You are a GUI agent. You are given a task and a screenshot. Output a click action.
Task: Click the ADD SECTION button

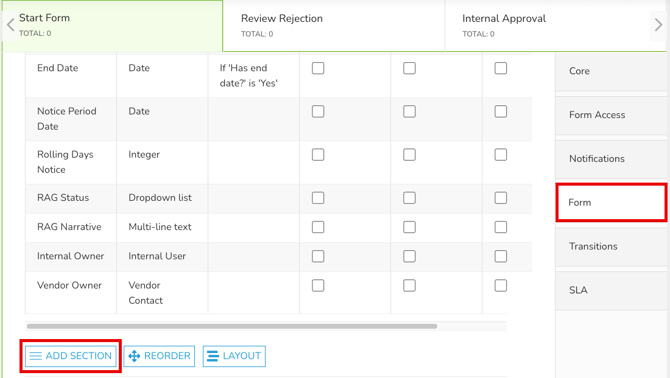[x=71, y=356]
